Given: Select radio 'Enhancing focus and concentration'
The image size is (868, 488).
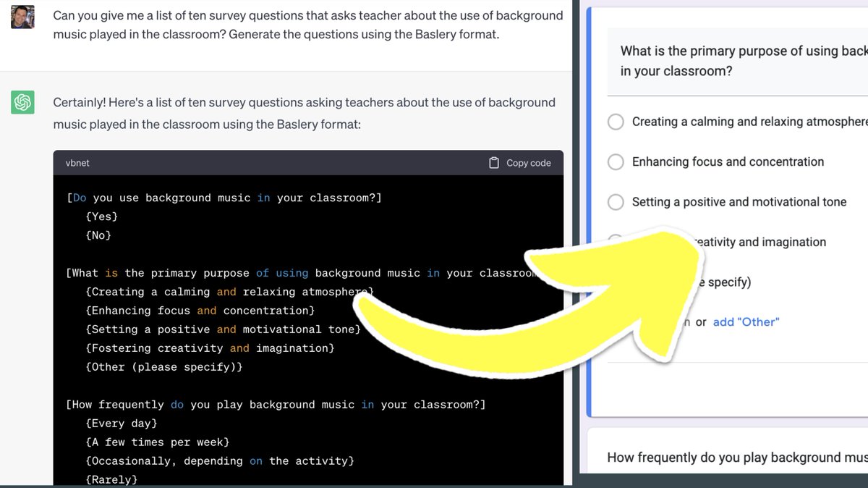Looking at the screenshot, I should (616, 161).
